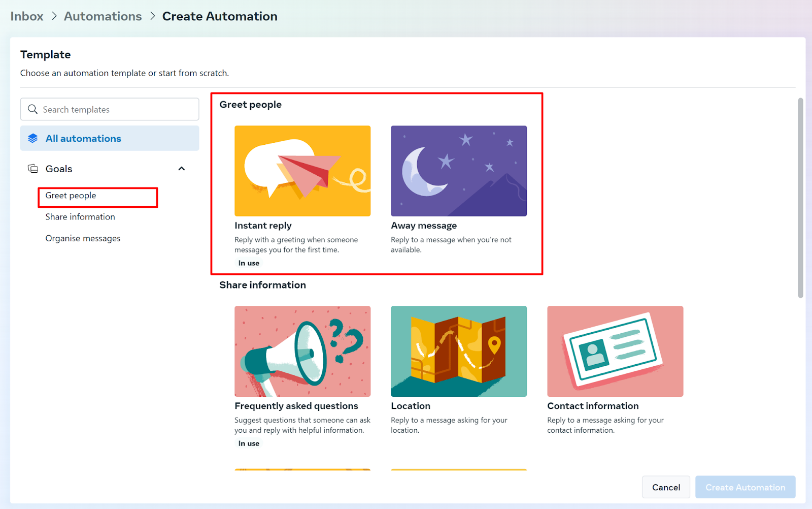
Task: Click Away message description text
Action: (x=451, y=245)
